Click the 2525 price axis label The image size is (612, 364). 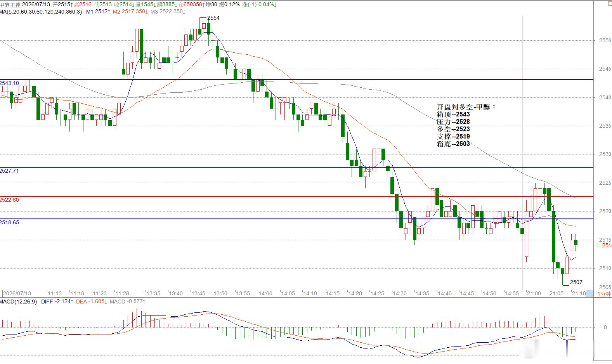tap(605, 183)
